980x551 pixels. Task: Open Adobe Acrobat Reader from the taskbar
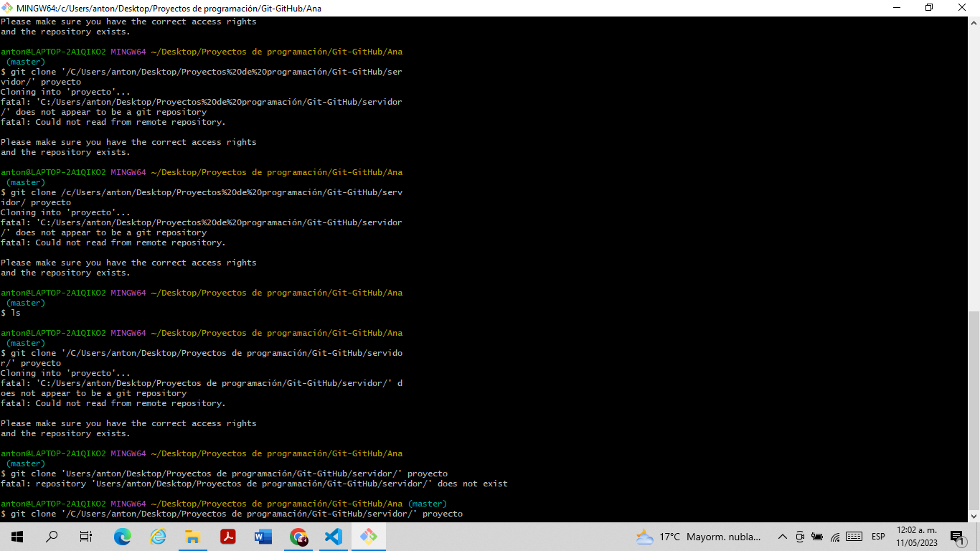[x=228, y=537]
